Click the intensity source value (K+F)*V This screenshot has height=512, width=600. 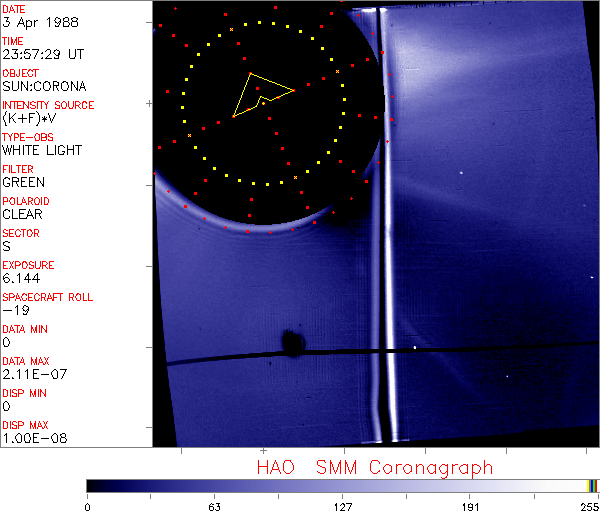(26, 118)
